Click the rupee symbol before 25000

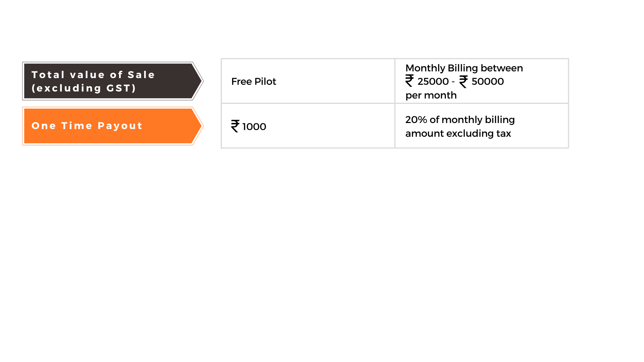pos(410,81)
